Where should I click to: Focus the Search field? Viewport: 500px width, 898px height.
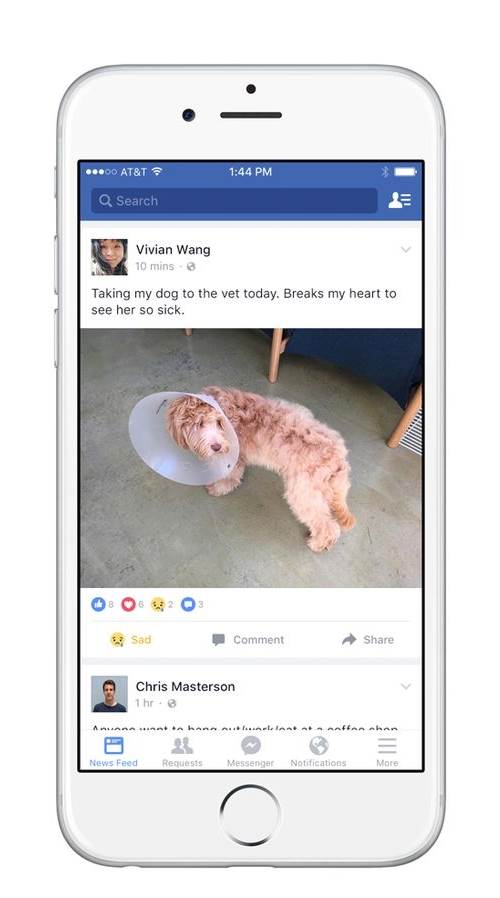pyautogui.click(x=234, y=200)
